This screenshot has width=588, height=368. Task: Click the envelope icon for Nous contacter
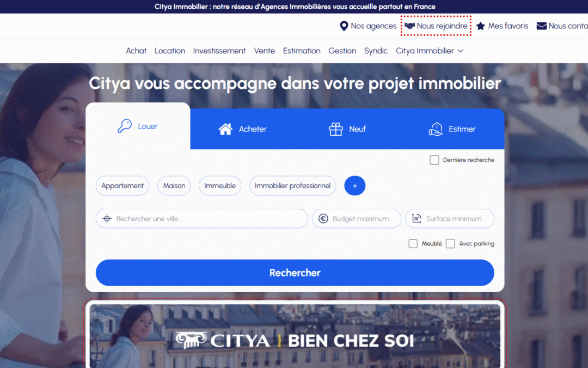click(541, 25)
